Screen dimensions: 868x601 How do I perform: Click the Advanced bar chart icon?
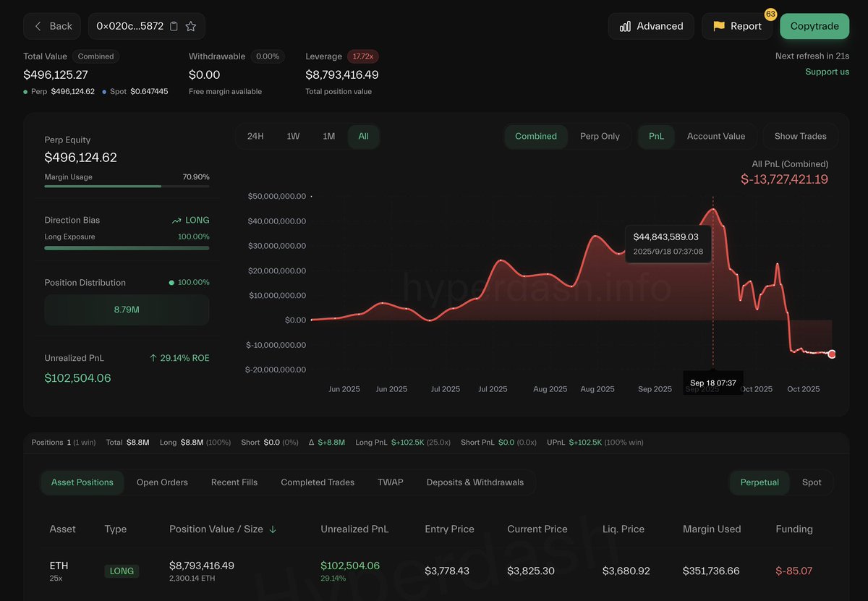click(625, 26)
